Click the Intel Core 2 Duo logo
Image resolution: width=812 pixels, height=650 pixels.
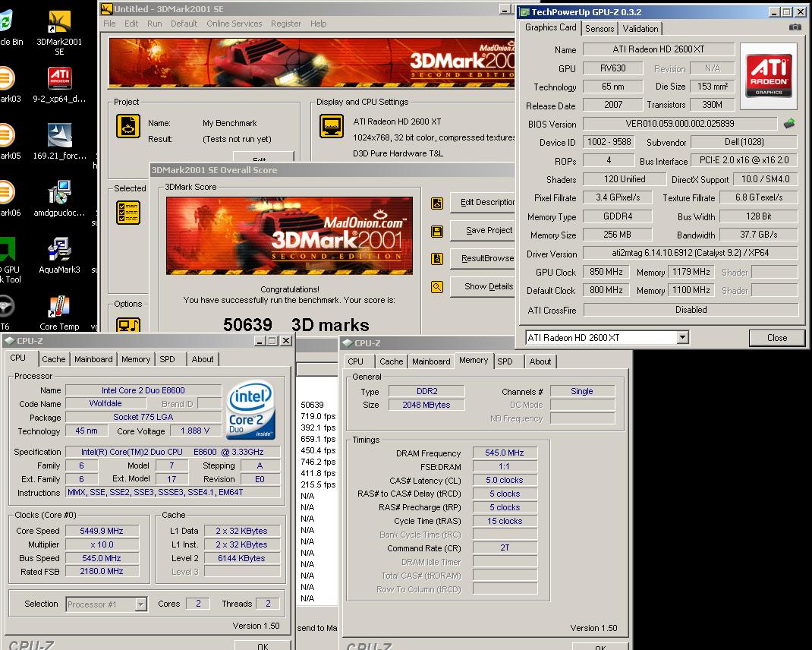(251, 411)
